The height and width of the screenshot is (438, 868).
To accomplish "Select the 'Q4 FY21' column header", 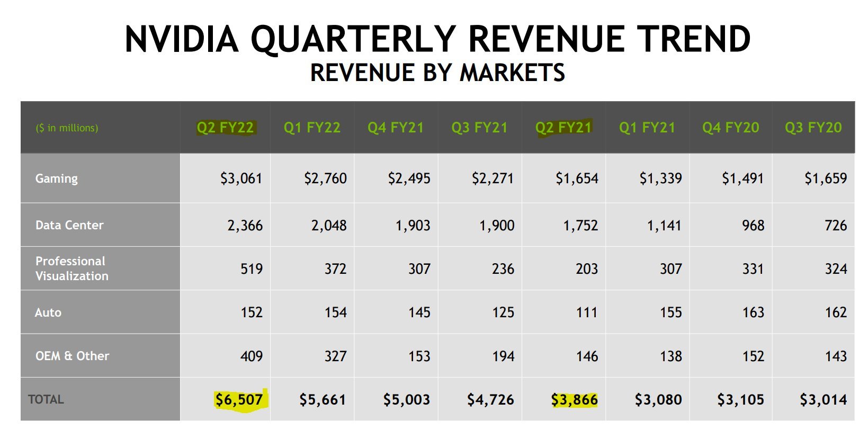I will pyautogui.click(x=396, y=128).
